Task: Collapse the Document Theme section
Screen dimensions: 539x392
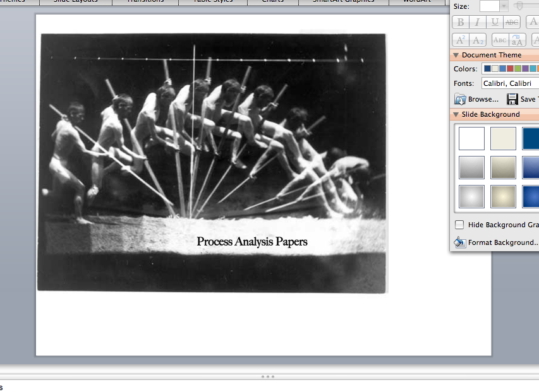Action: (456, 55)
